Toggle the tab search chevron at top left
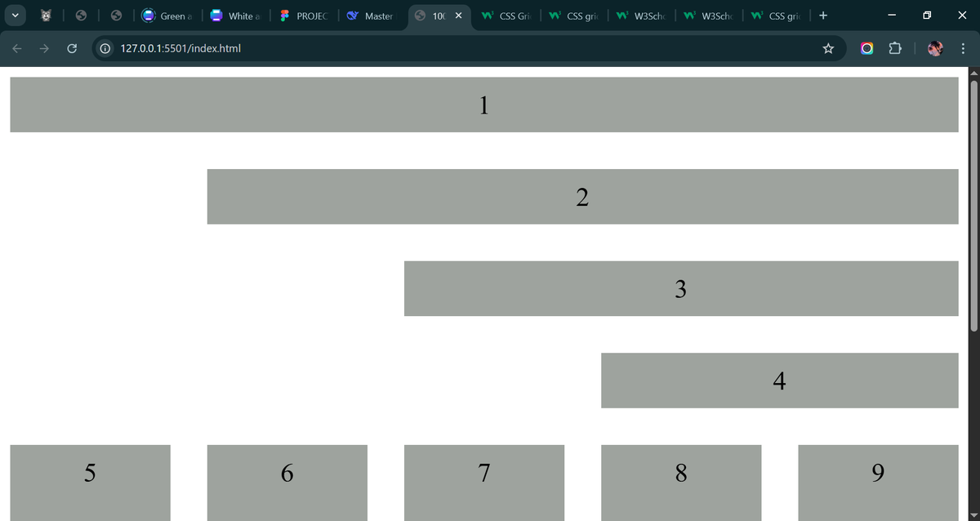 [x=15, y=15]
